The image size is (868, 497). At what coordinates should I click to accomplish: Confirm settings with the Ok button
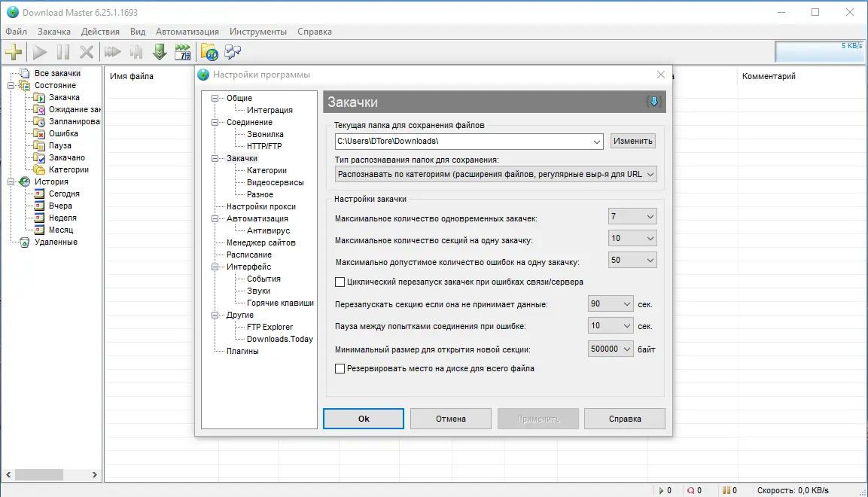[364, 419]
